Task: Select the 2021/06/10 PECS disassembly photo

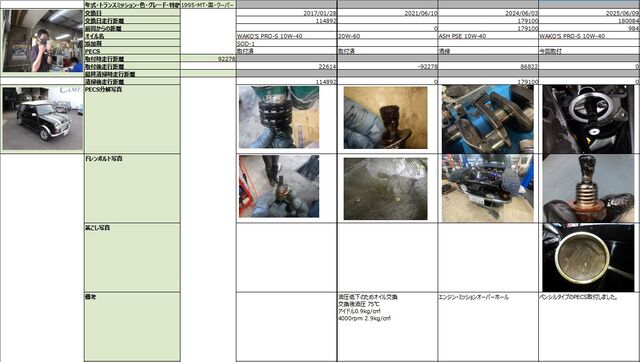Action: coord(385,118)
